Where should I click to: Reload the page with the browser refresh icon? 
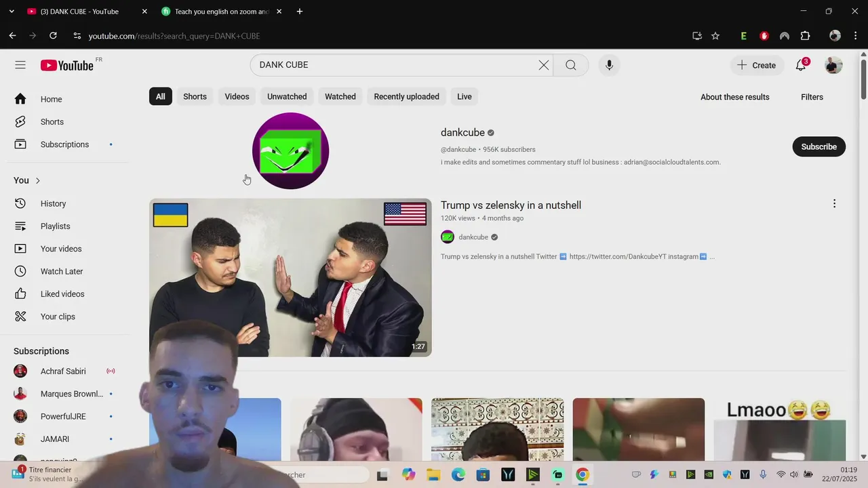[x=53, y=36]
